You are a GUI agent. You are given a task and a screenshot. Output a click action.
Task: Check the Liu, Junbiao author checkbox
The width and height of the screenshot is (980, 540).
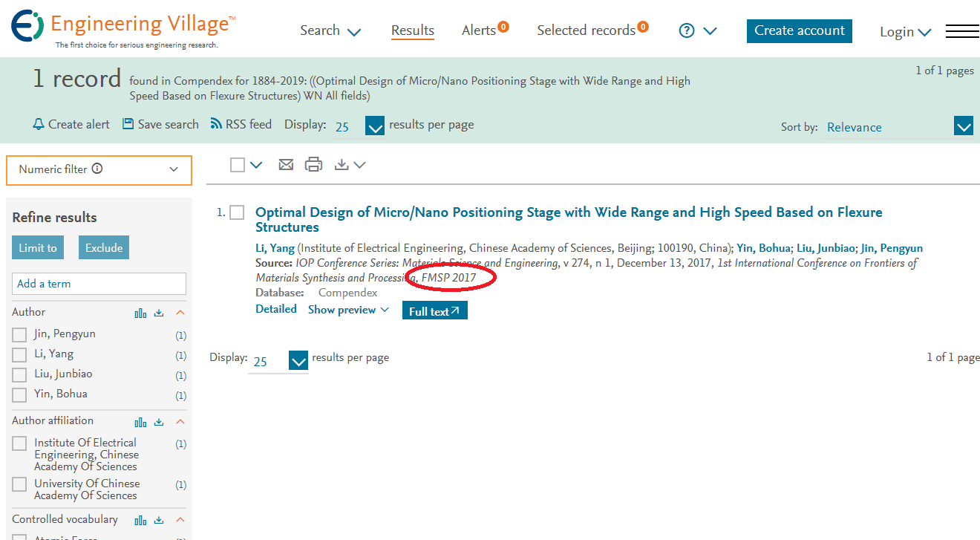[x=19, y=375]
